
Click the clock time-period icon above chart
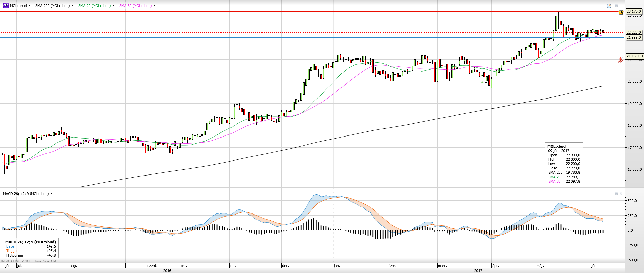tap(609, 6)
